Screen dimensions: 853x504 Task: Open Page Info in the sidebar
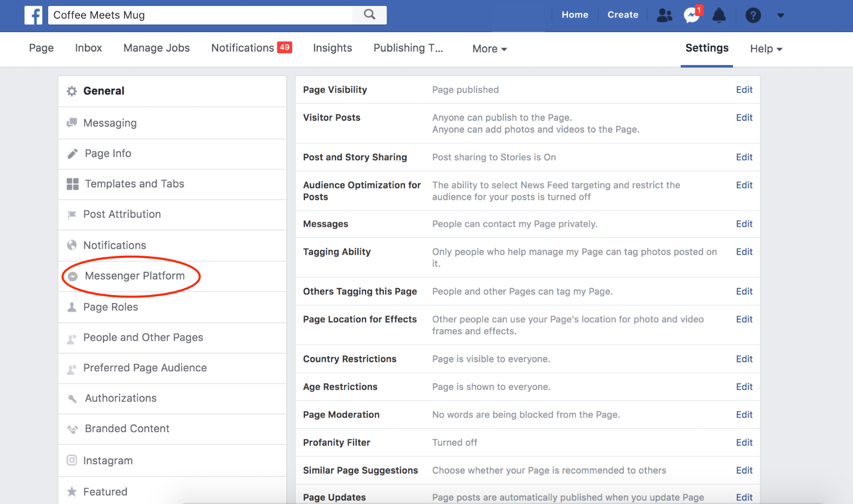[172, 154]
